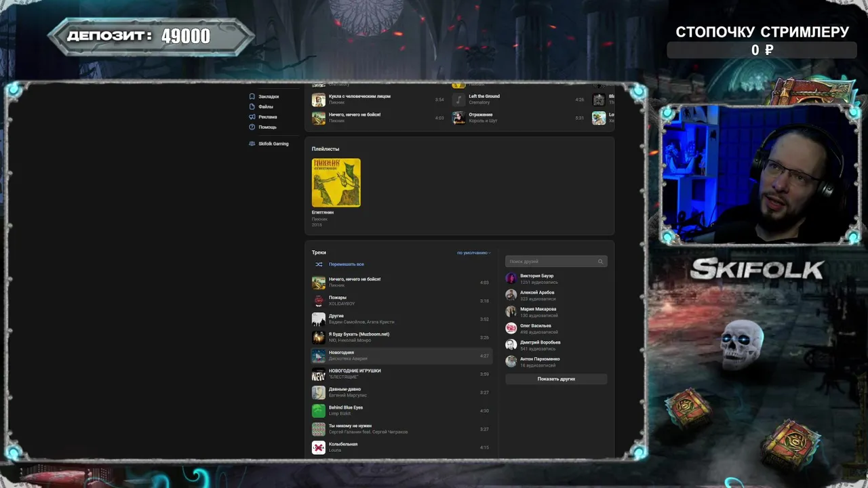The width and height of the screenshot is (868, 488).
Task: Click the СТОПОЧКУ СТРИМЛЕРУ donation goal
Action: click(x=762, y=41)
